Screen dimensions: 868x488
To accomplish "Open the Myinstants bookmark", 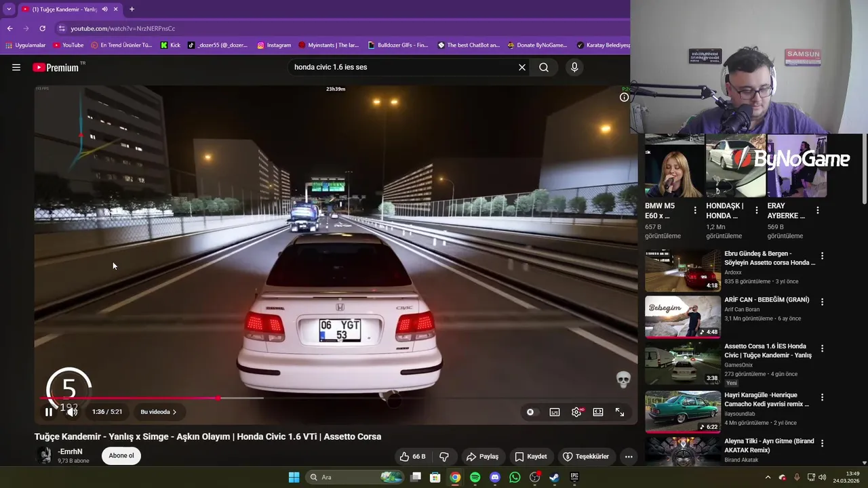I will point(328,45).
